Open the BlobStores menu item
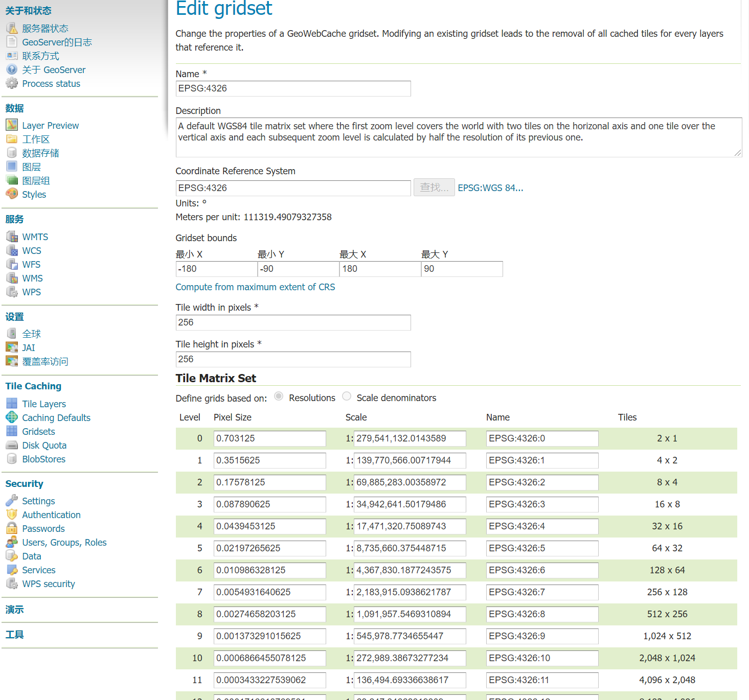This screenshot has height=700, width=749. point(43,459)
